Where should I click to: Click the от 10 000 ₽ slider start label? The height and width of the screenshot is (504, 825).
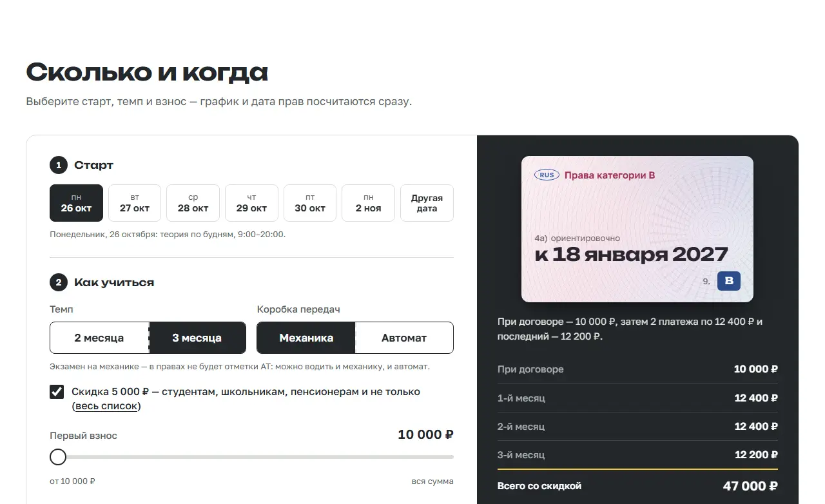tap(73, 481)
